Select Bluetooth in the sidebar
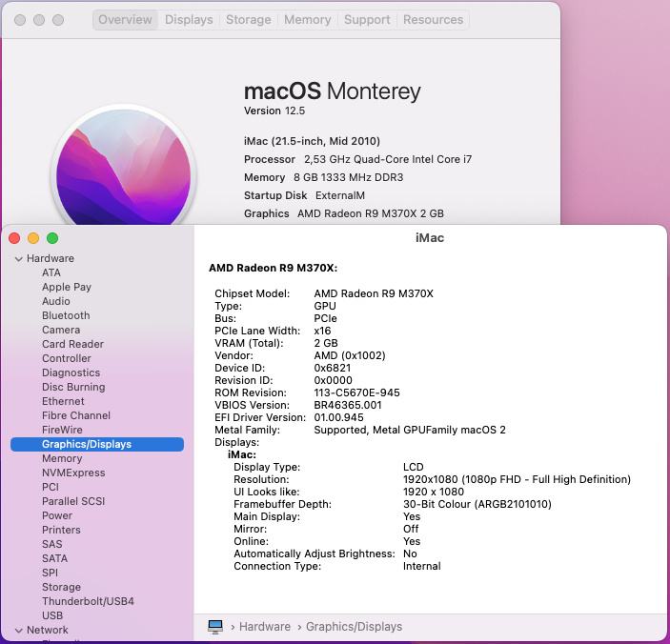 [x=66, y=315]
